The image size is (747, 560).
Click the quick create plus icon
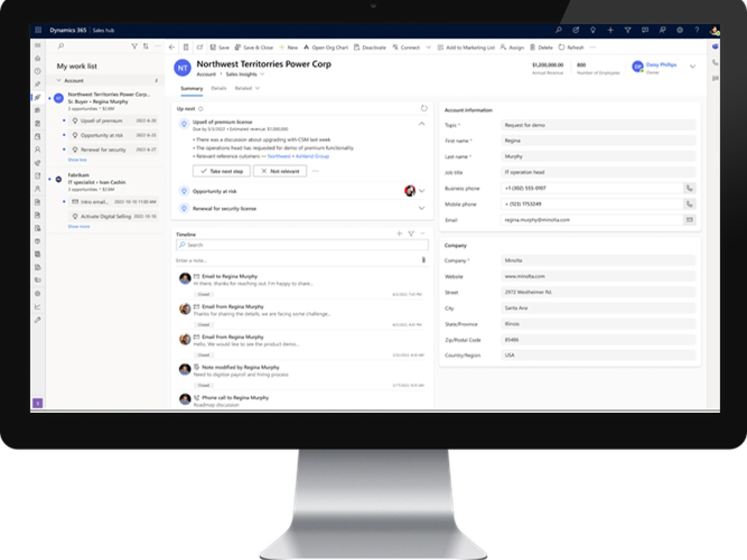610,30
